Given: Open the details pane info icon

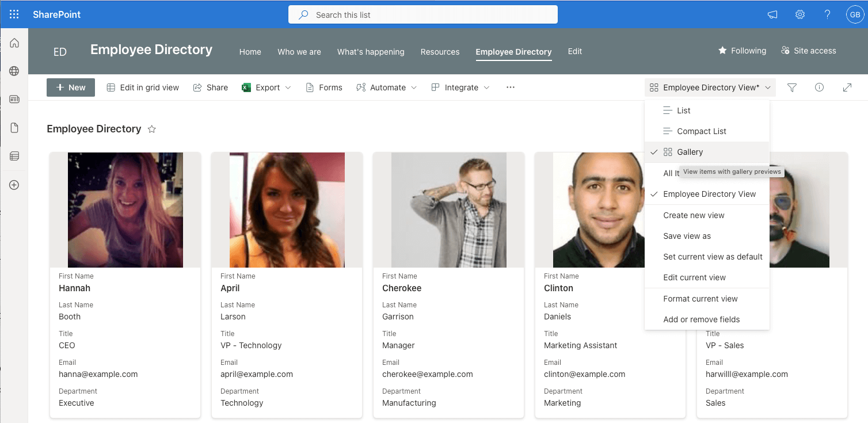Looking at the screenshot, I should (x=819, y=87).
